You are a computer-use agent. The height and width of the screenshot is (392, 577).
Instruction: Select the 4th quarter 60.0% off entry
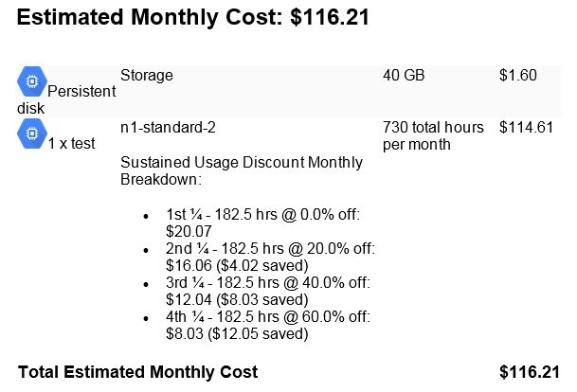pyautogui.click(x=268, y=325)
